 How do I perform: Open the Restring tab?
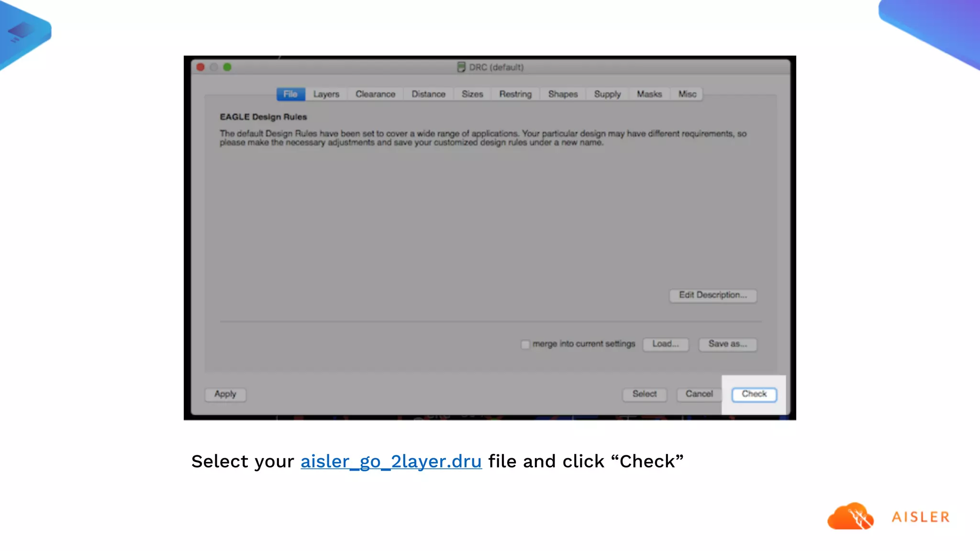tap(515, 94)
